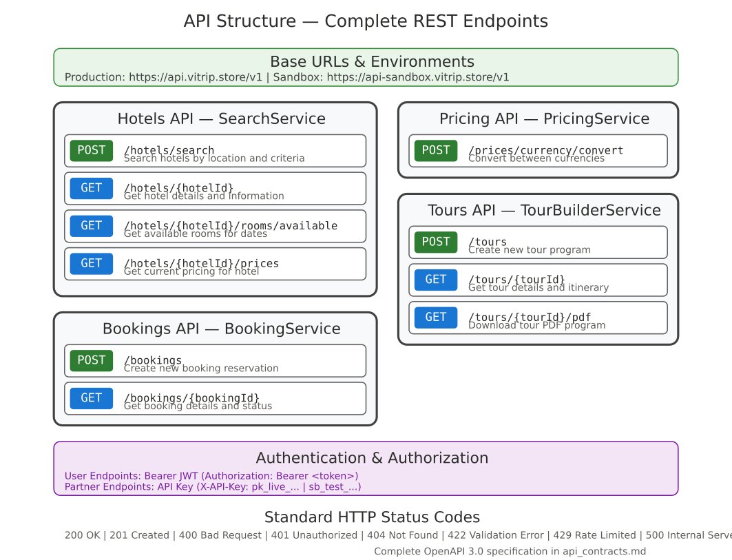Click the POST badge for /tours
This screenshot has height=560, width=732.
[436, 242]
